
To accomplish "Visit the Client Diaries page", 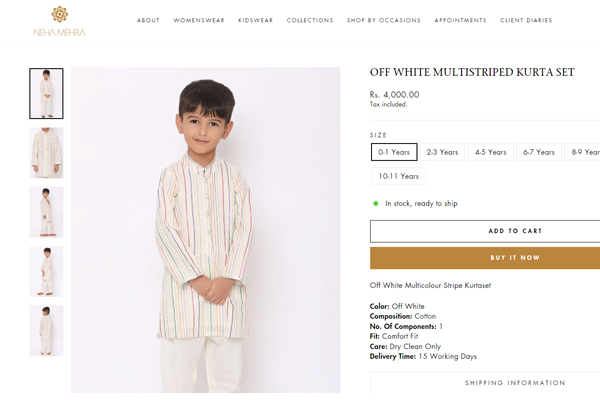I will (x=527, y=20).
